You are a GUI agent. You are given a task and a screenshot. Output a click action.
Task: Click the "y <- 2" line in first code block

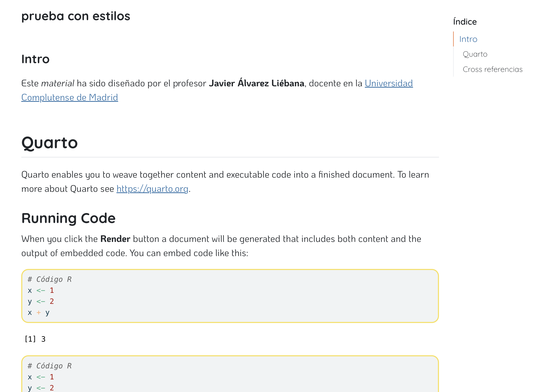pos(41,301)
